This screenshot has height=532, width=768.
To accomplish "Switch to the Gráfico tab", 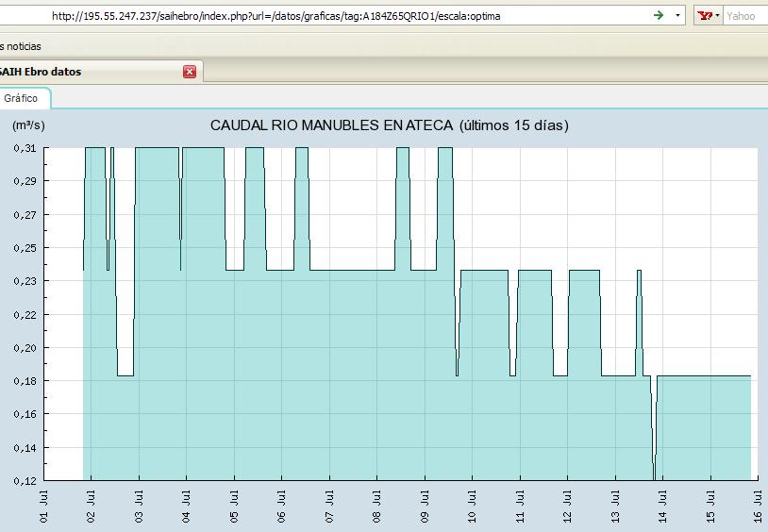I will (x=21, y=98).
